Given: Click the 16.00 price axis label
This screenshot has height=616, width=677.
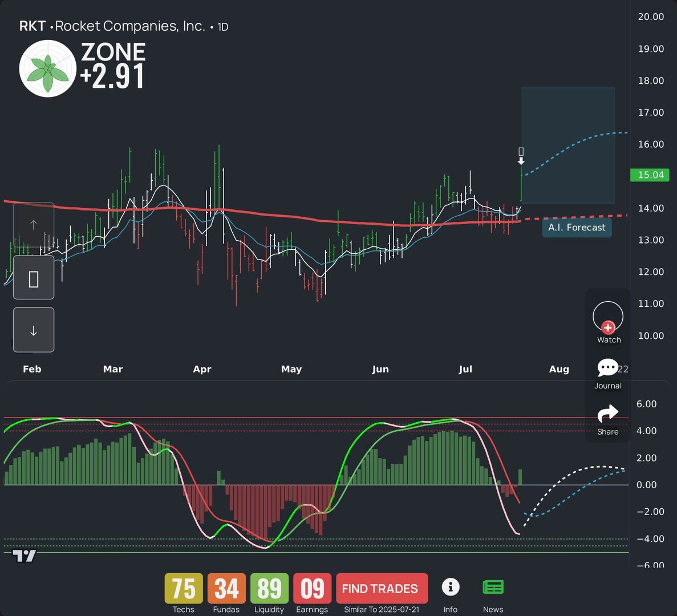Looking at the screenshot, I should click(651, 144).
